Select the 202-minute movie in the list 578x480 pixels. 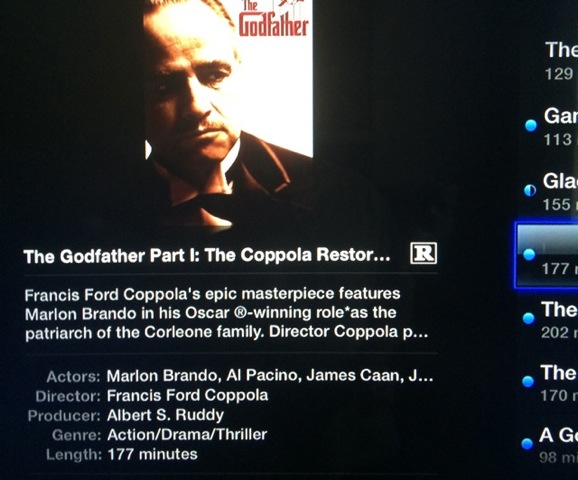[559, 320]
